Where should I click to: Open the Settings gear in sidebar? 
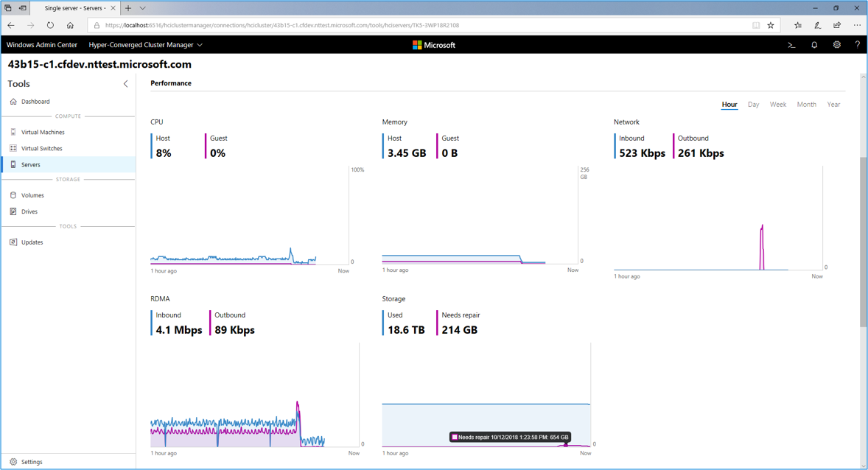pos(13,462)
